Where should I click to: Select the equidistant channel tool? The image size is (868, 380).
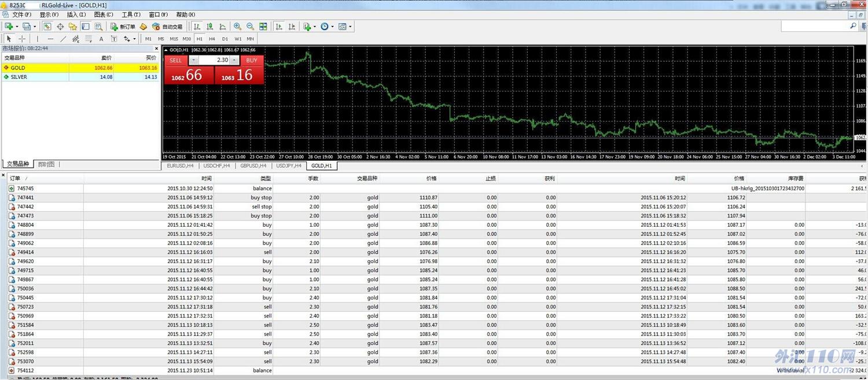tap(76, 39)
